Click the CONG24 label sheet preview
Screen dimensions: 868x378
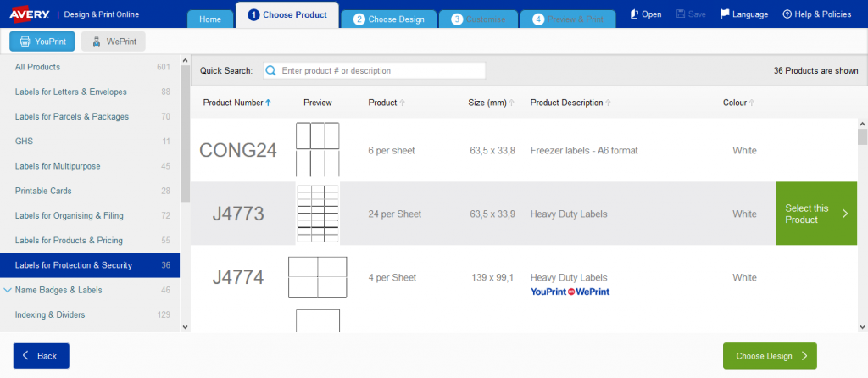pyautogui.click(x=318, y=149)
